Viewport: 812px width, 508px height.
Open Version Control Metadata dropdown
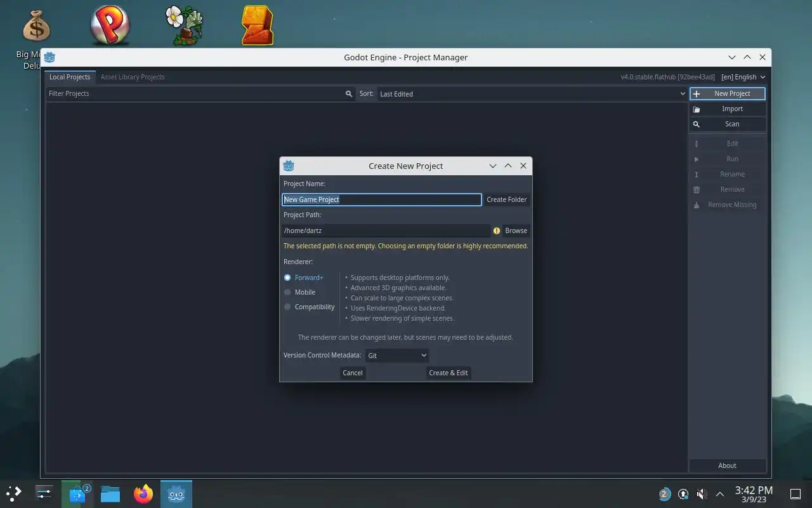pos(397,356)
